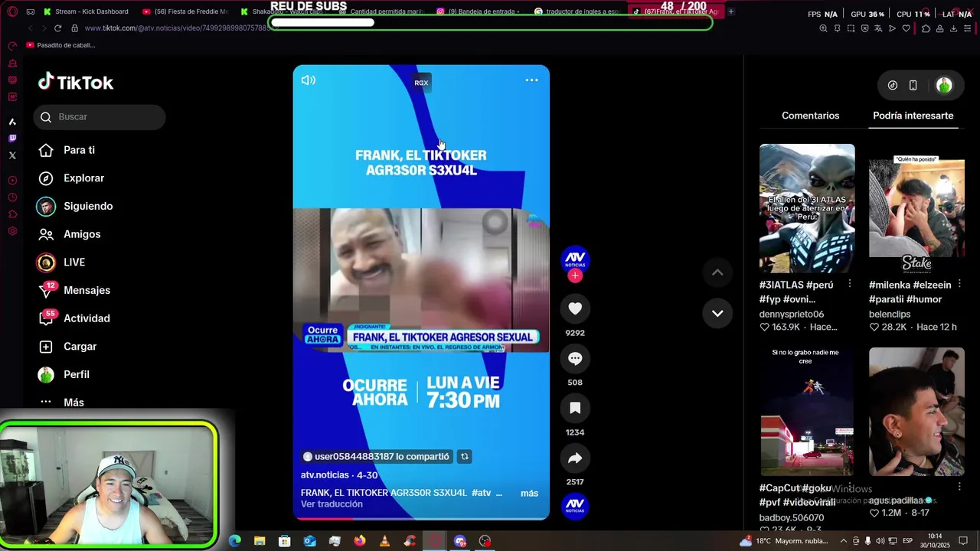Open the comments bubble icon showing 508
Image resolution: width=980 pixels, height=551 pixels.
(575, 358)
